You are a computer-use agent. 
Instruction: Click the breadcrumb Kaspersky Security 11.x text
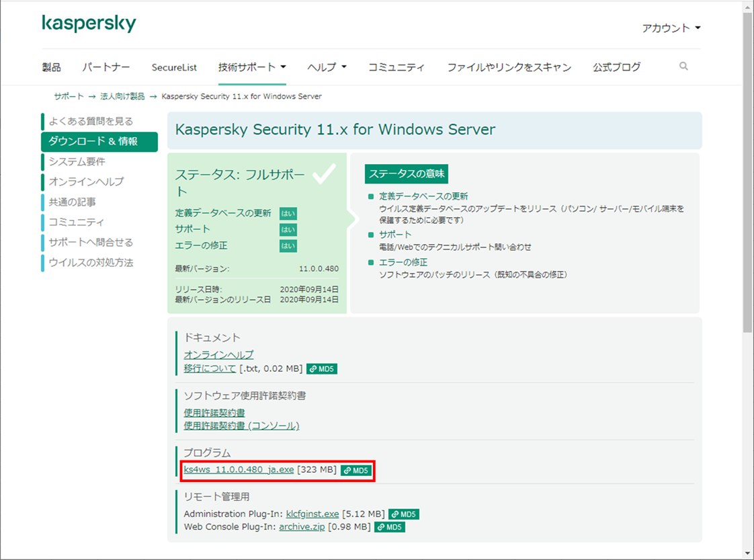[x=241, y=96]
